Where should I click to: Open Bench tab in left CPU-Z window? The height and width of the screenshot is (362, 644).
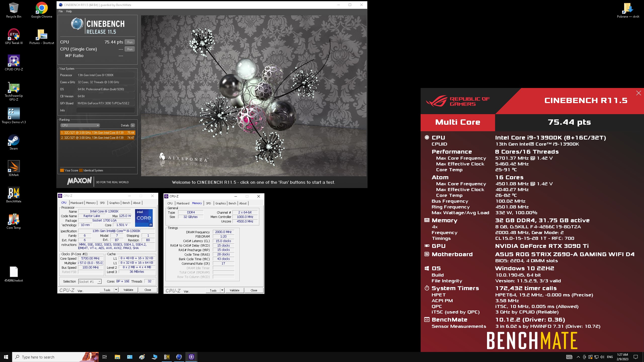126,203
